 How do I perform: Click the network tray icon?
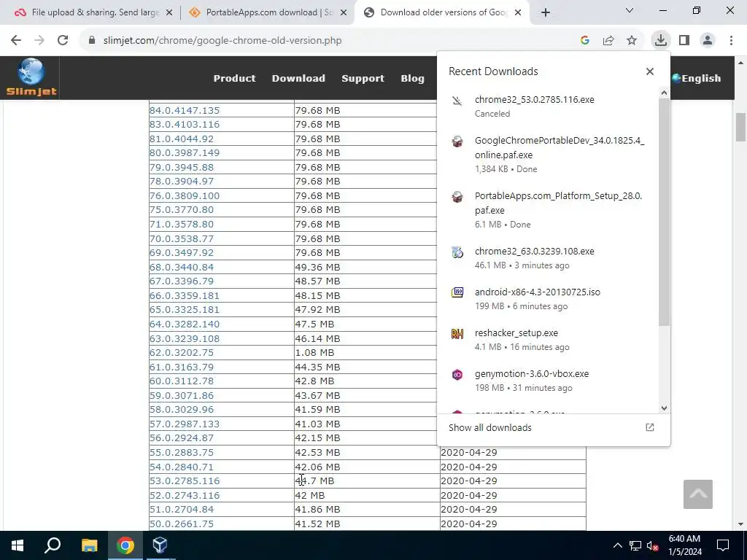635,545
